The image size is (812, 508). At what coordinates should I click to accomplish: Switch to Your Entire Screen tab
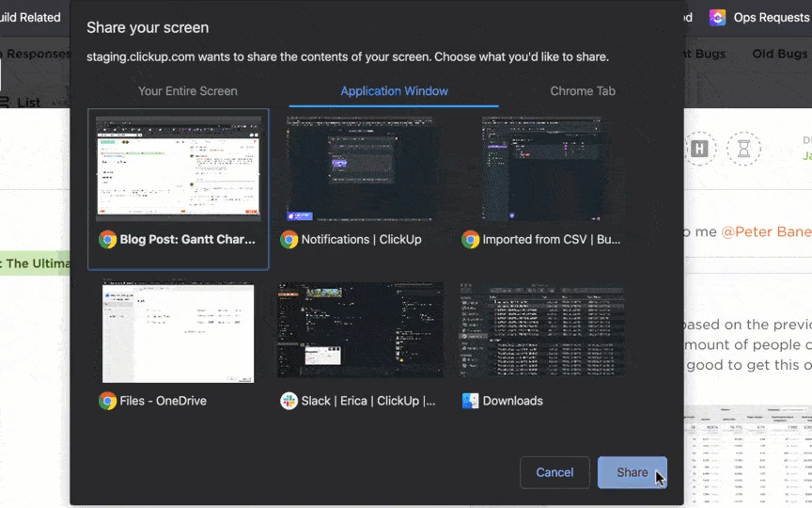tap(187, 91)
